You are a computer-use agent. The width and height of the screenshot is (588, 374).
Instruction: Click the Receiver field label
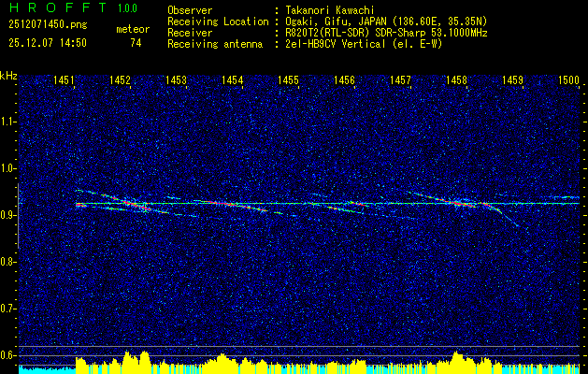(x=190, y=33)
